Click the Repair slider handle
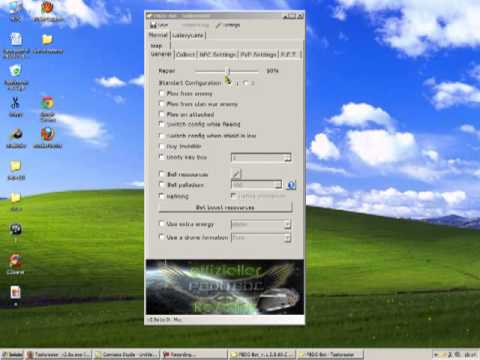 229,71
